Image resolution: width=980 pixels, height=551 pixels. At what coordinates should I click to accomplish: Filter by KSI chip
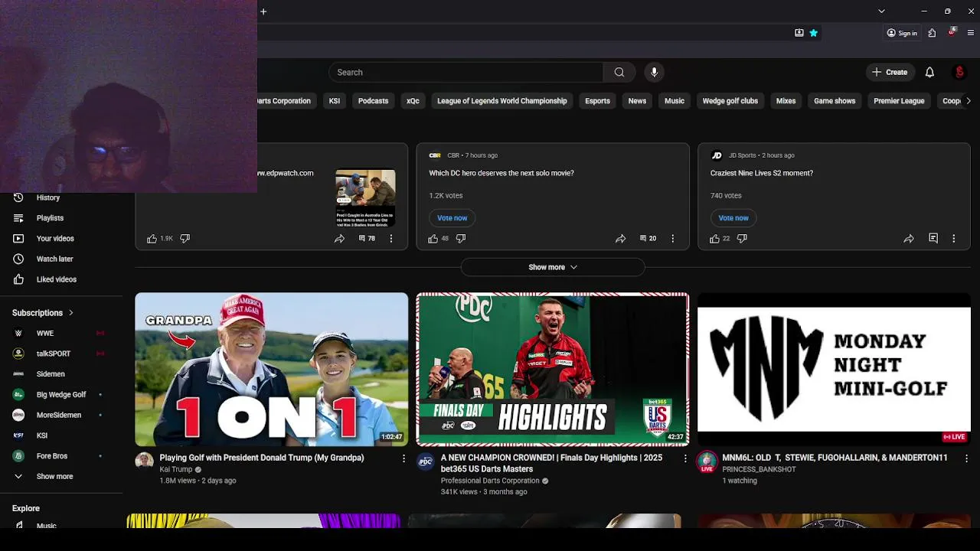click(x=335, y=101)
